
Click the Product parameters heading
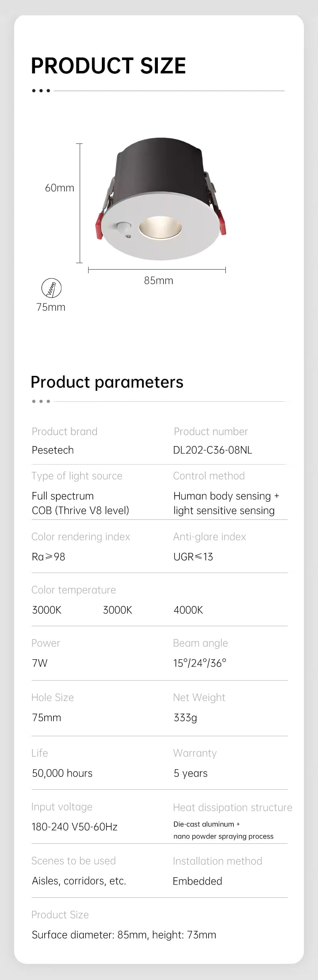coord(107,382)
